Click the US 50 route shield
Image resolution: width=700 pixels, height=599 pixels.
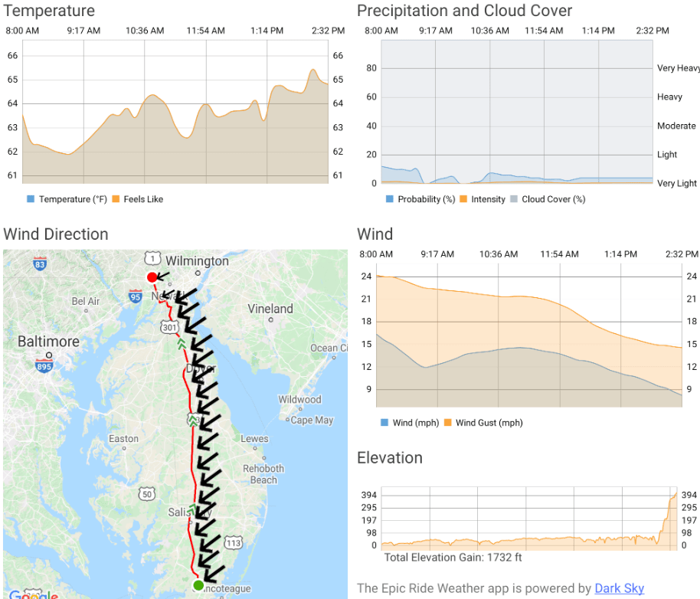pyautogui.click(x=146, y=495)
